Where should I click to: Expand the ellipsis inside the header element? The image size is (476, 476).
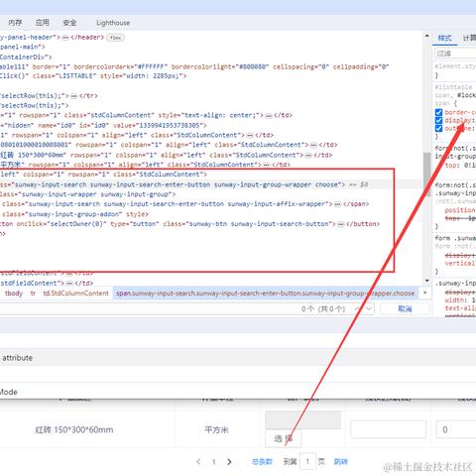coord(65,38)
